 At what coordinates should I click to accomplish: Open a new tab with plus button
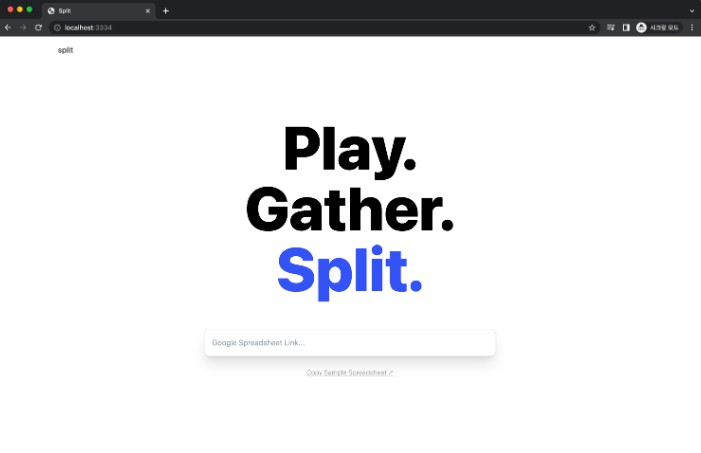pyautogui.click(x=166, y=11)
